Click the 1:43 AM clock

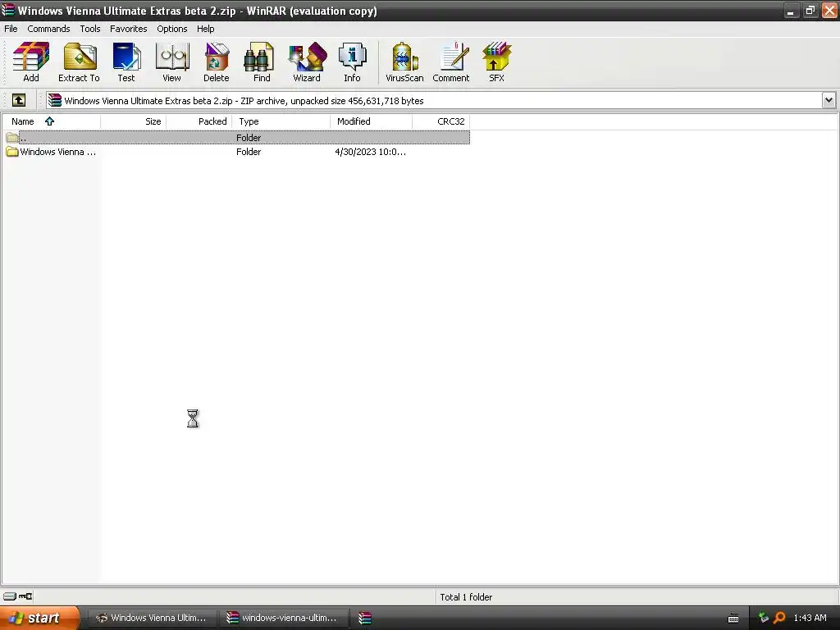(810, 618)
